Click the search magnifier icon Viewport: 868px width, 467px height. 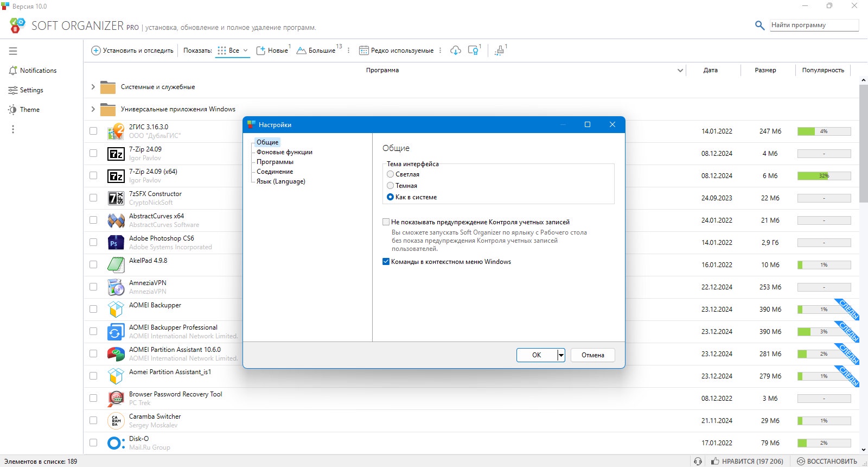click(x=760, y=25)
